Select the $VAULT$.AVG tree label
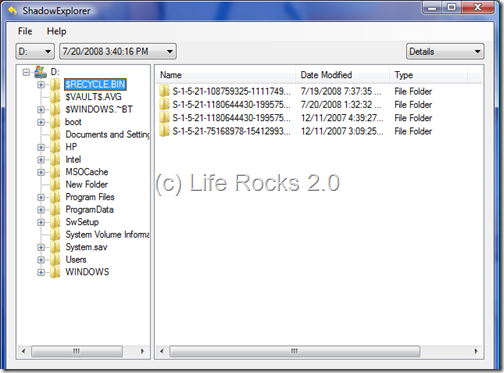This screenshot has height=373, width=504. 93,97
